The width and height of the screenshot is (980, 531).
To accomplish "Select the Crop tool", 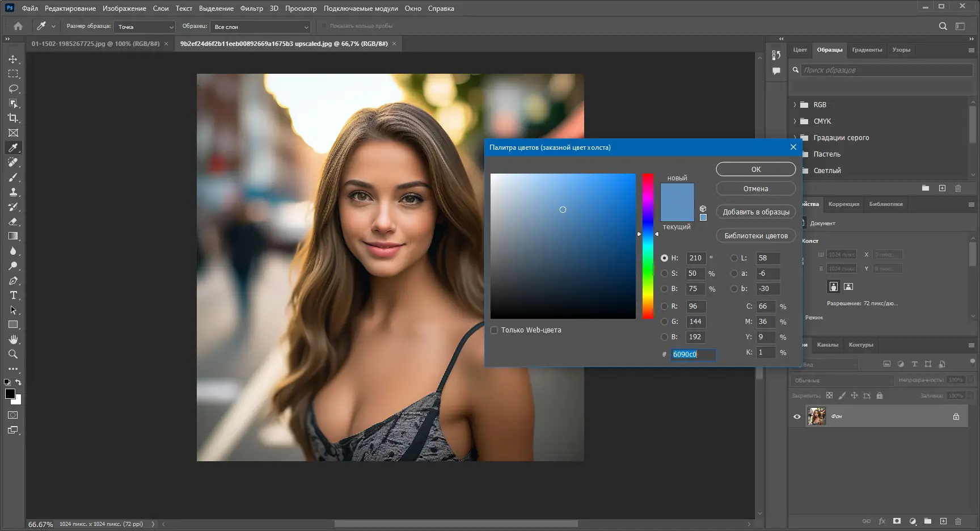I will click(x=14, y=118).
